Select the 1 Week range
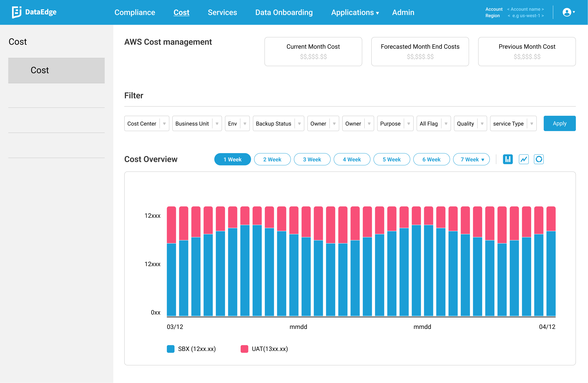 tap(232, 159)
